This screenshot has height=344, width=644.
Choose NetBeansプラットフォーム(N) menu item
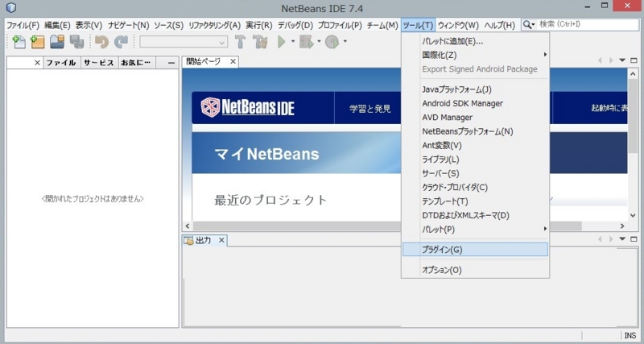[475, 131]
